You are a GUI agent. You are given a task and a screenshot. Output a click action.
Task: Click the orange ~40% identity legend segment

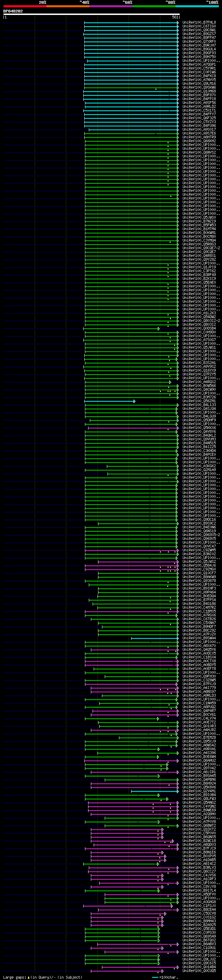[x=68, y=6]
